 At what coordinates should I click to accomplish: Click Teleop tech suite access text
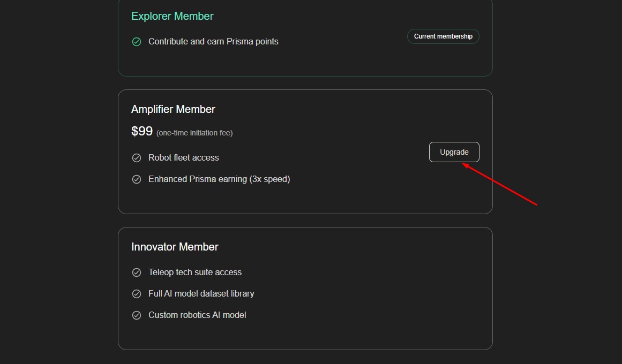point(195,272)
